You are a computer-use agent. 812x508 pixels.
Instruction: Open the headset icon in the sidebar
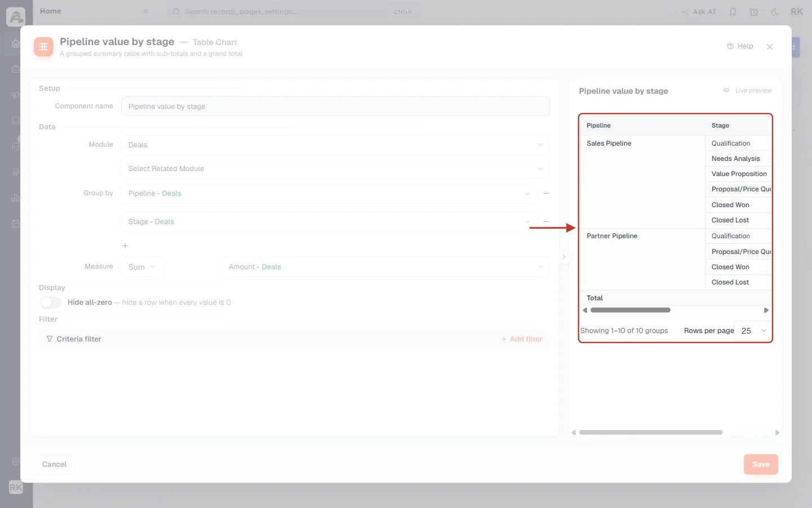click(x=16, y=146)
